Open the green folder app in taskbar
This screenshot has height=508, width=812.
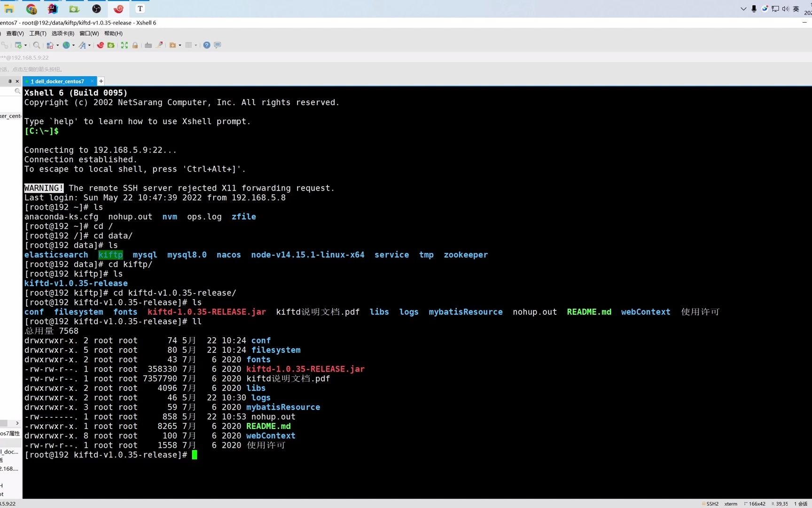point(74,9)
